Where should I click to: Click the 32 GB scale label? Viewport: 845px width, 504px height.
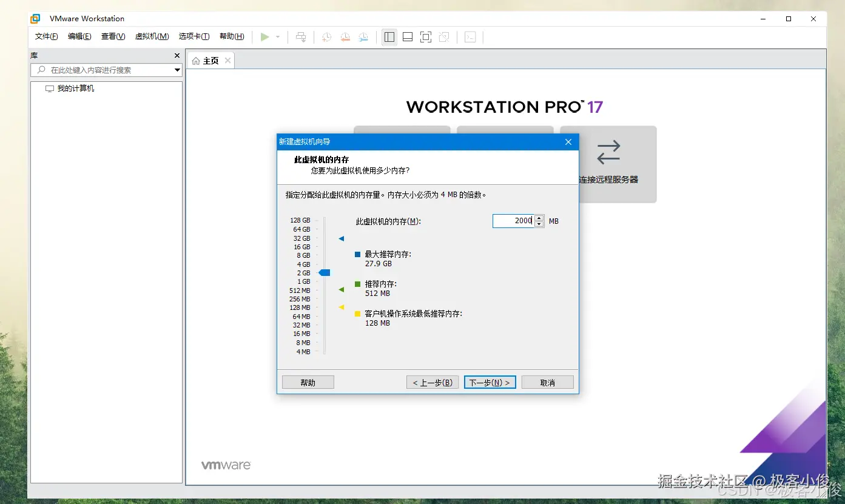pos(302,238)
